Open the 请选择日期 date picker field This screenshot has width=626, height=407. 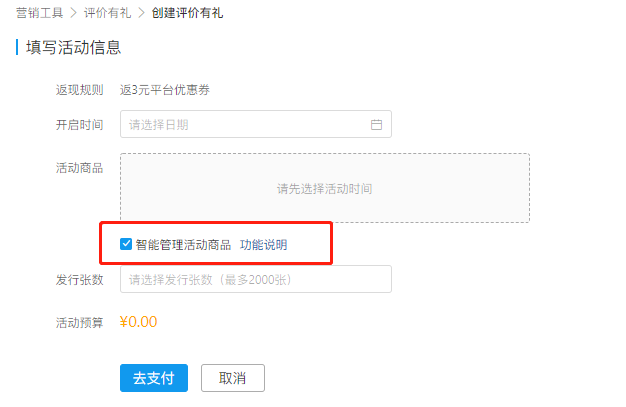click(256, 124)
